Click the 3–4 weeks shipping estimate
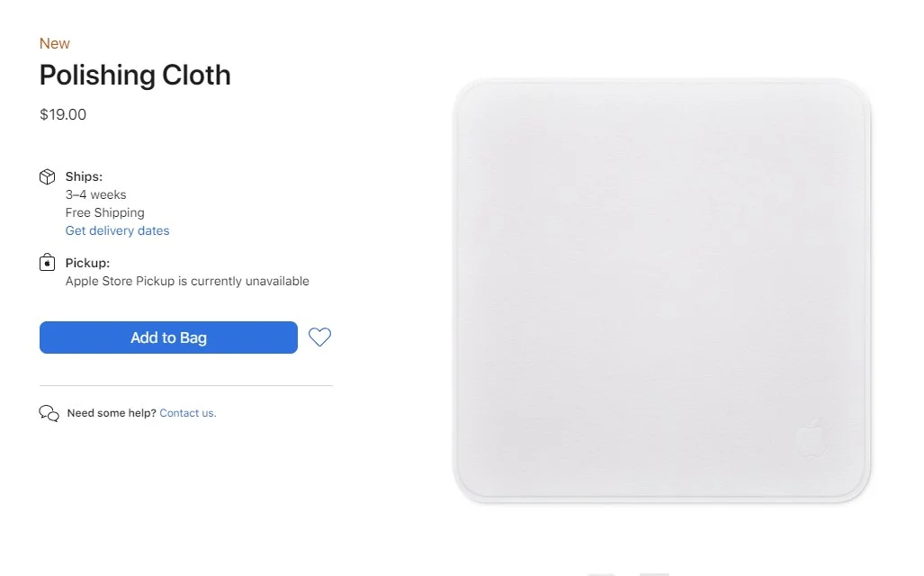This screenshot has height=576, width=924. pyautogui.click(x=95, y=194)
